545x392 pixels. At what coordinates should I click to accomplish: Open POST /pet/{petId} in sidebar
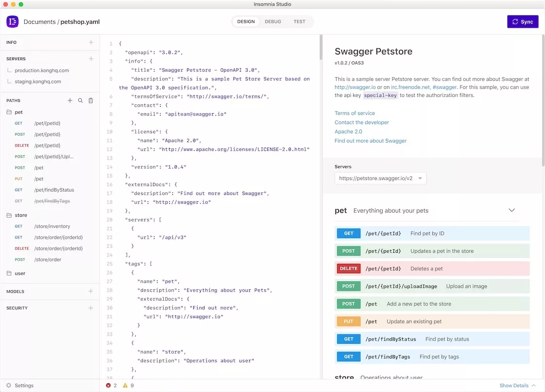pos(51,134)
